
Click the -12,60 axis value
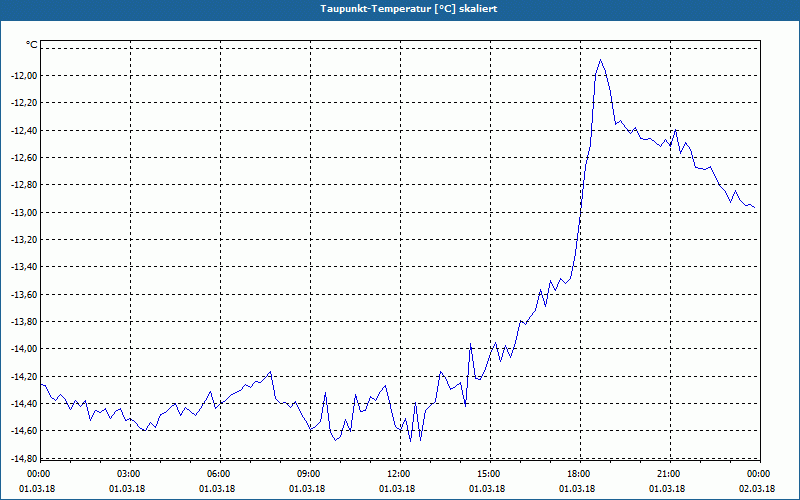25,157
